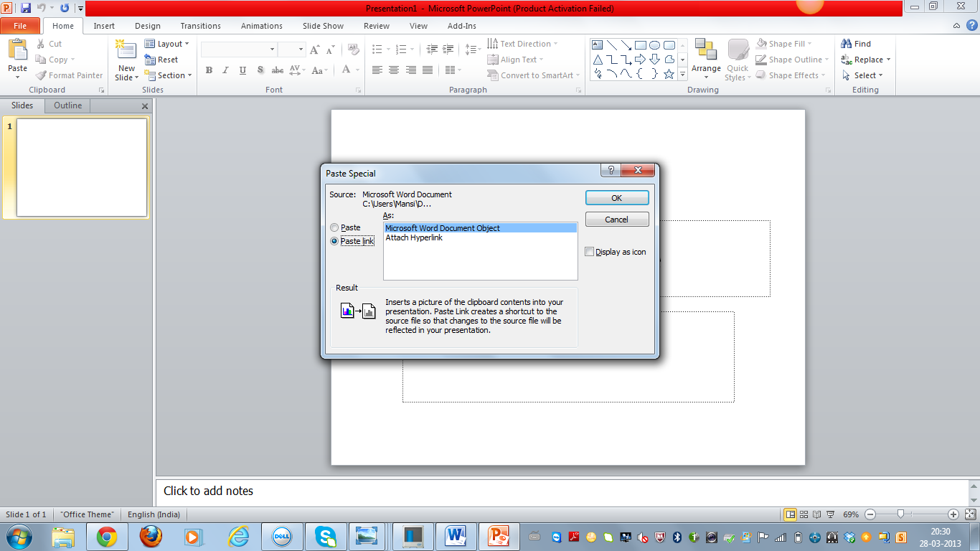This screenshot has width=980, height=551.
Task: Open the Layout dropdown
Action: (x=167, y=44)
